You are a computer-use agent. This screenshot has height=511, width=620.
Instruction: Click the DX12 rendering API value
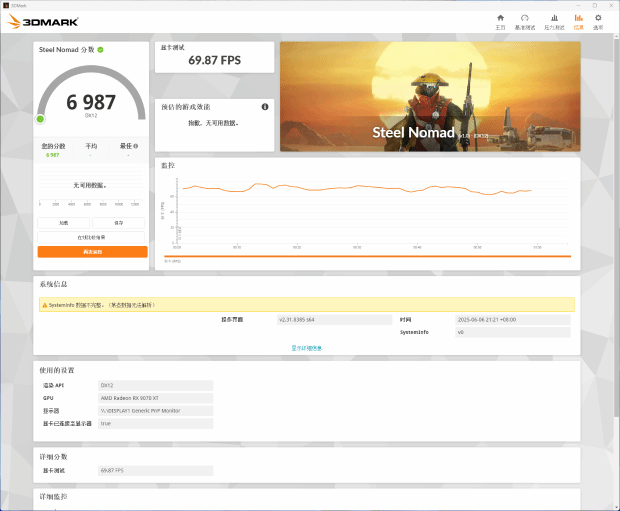click(x=156, y=385)
